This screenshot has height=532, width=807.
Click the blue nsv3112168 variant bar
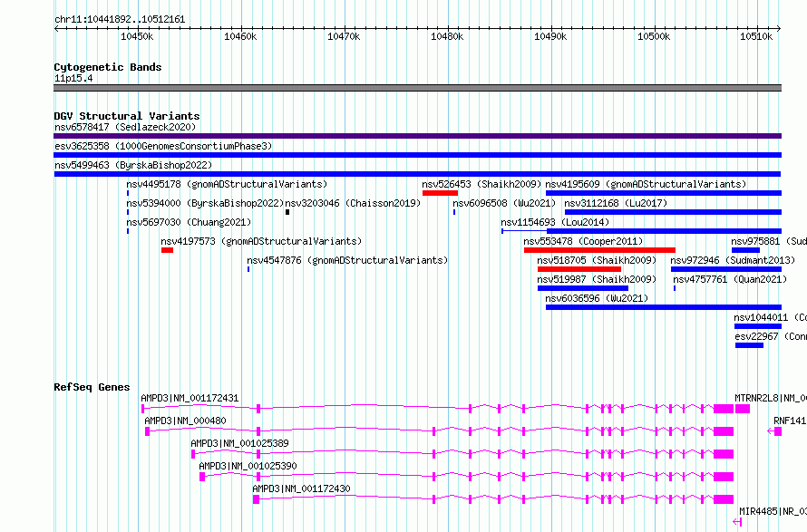click(x=673, y=212)
